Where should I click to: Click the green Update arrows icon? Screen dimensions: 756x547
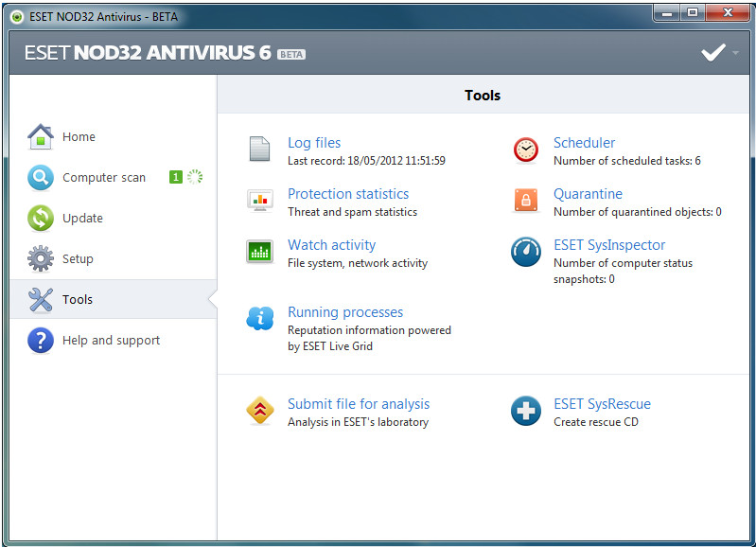pos(41,218)
